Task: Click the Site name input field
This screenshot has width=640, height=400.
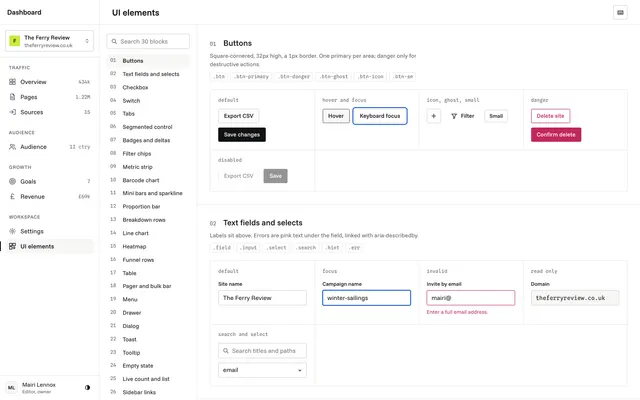Action: pyautogui.click(x=262, y=298)
